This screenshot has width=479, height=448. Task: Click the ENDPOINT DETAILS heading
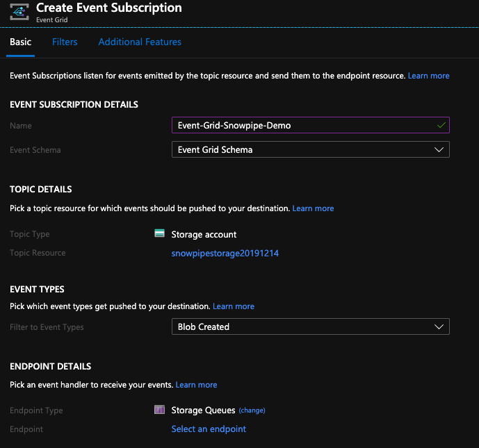(x=51, y=366)
